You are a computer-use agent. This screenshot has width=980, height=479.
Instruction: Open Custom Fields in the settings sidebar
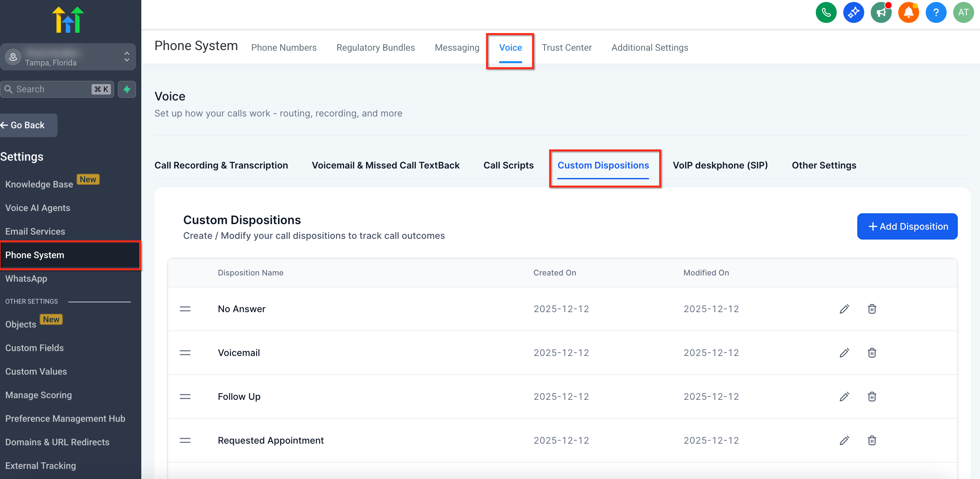pos(35,348)
